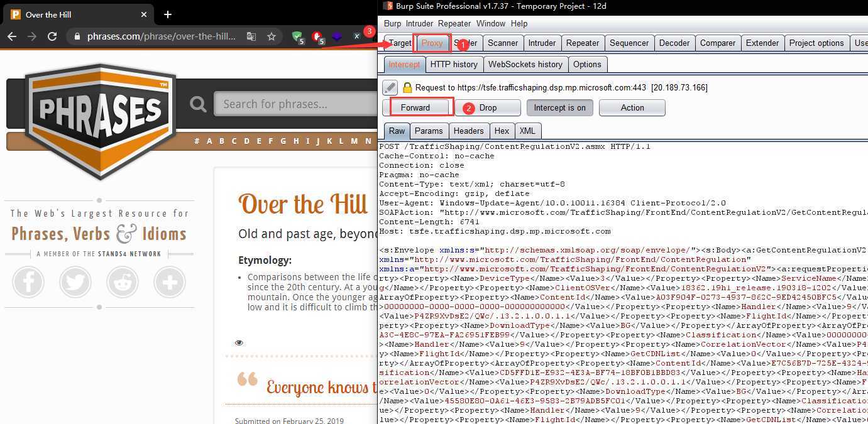Switch to the Decoder tab
The width and height of the screenshot is (868, 424).
point(674,43)
